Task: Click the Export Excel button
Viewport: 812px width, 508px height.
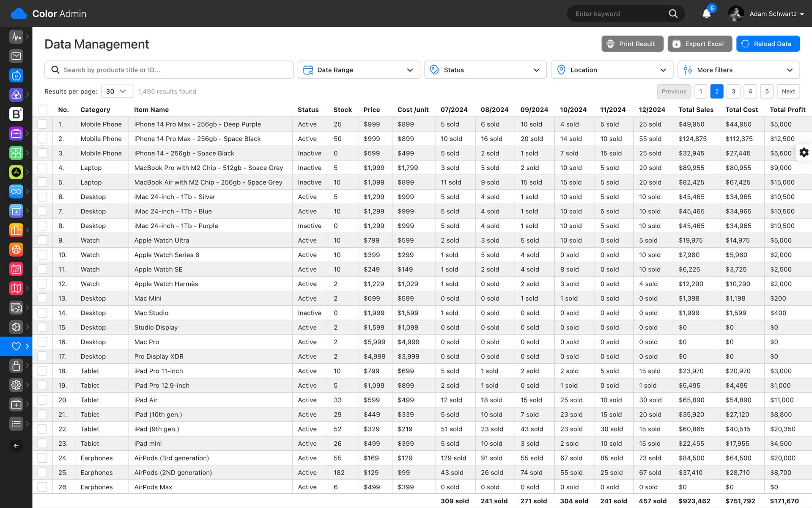Action: click(700, 44)
